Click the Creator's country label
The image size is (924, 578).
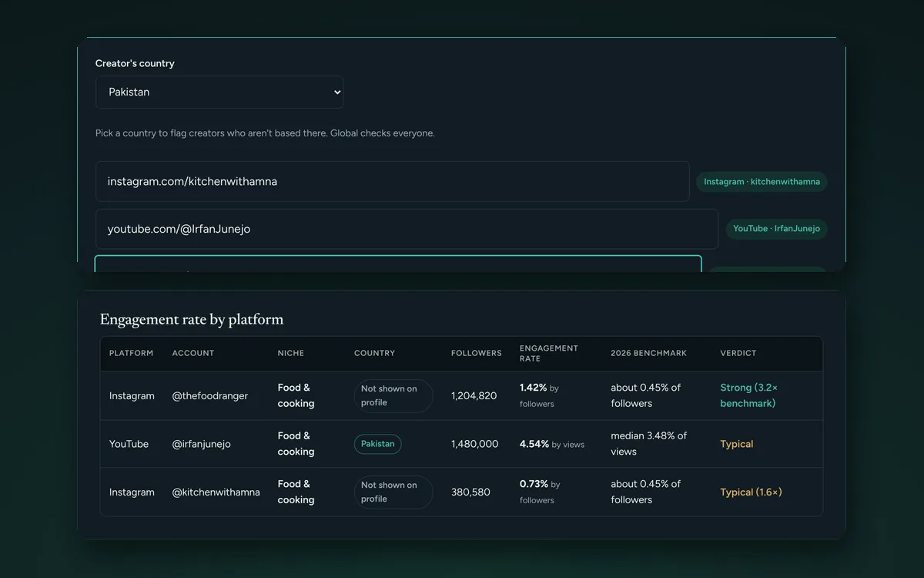pyautogui.click(x=135, y=63)
